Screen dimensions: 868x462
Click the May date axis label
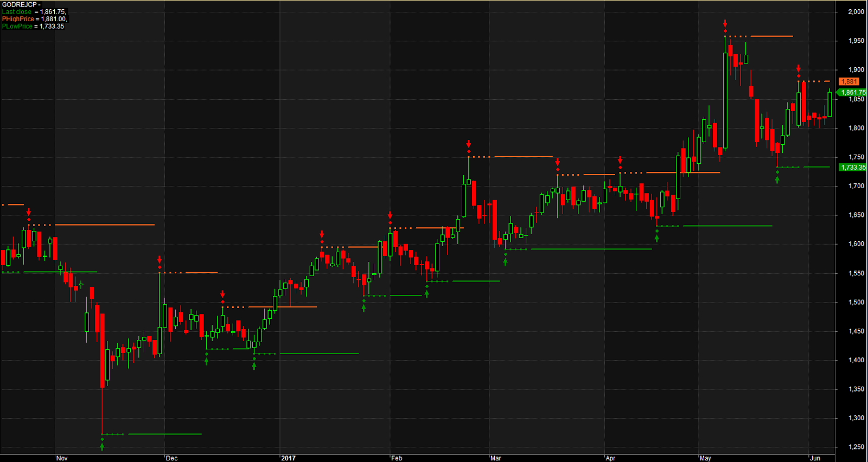tap(705, 458)
